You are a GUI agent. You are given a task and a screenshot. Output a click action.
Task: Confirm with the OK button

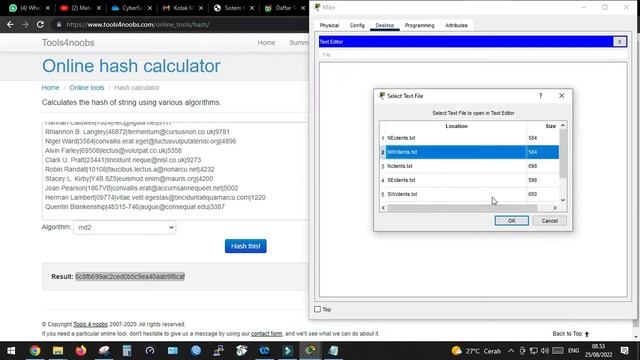point(511,221)
